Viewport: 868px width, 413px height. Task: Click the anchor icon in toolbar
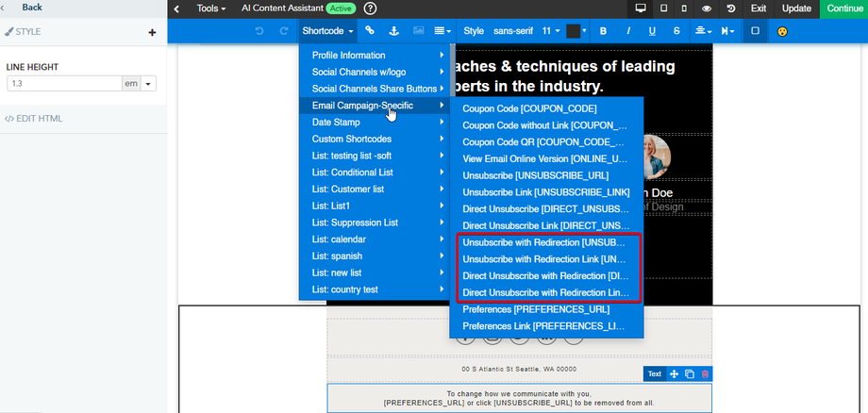[394, 31]
